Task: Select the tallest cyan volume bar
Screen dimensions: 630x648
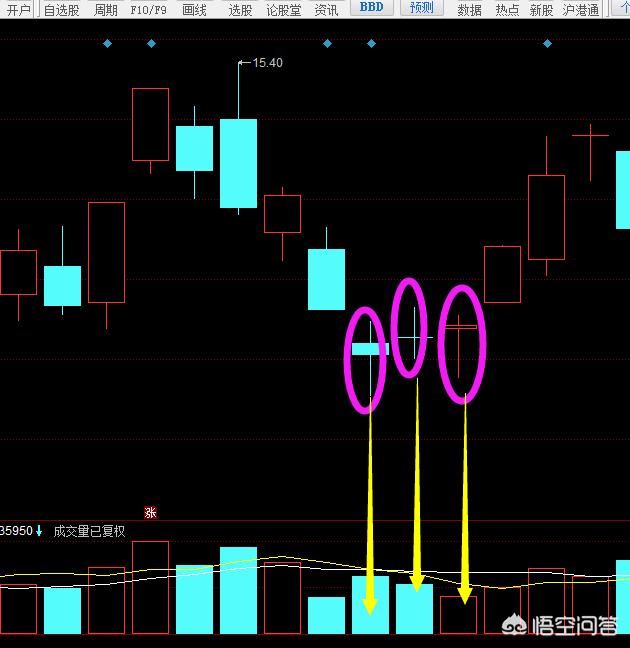Action: coord(239,590)
